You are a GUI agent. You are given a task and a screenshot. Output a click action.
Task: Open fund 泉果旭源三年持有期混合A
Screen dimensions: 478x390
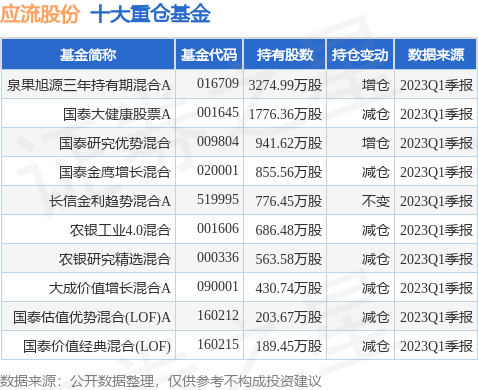(x=89, y=85)
